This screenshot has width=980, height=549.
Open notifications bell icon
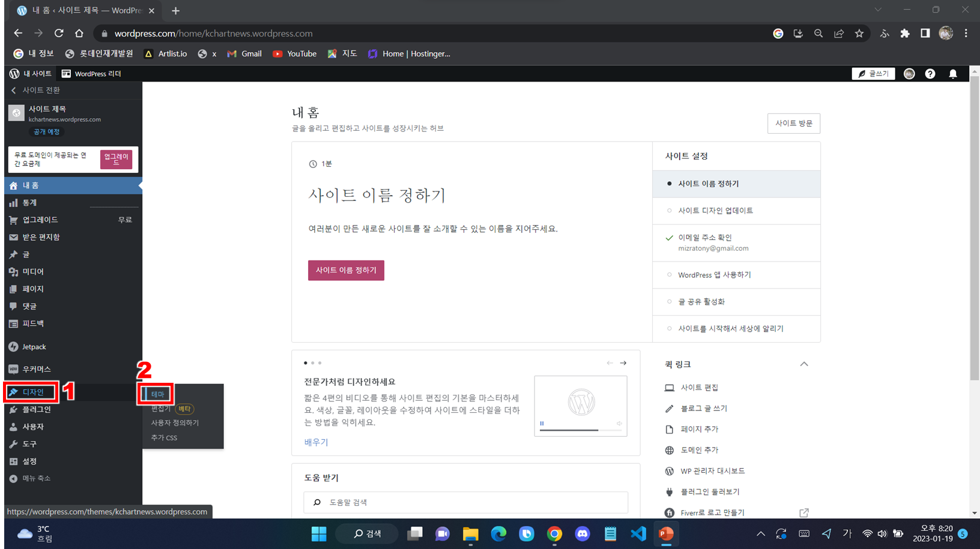(953, 74)
